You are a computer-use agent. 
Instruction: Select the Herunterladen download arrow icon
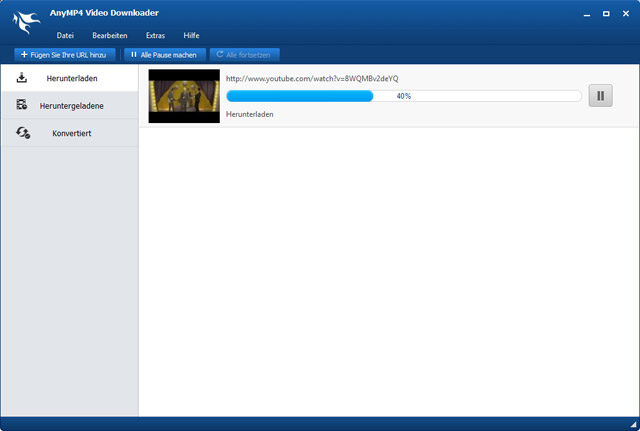click(x=22, y=78)
